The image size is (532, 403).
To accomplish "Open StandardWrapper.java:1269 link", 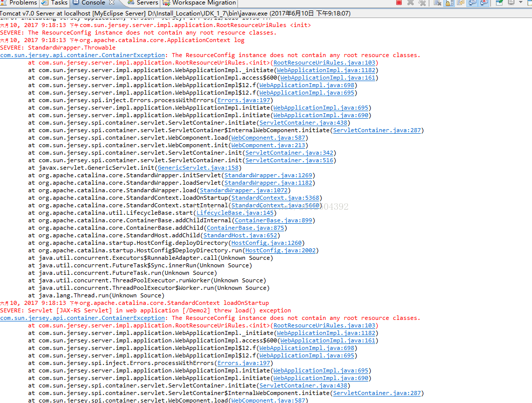I will pos(268,175).
